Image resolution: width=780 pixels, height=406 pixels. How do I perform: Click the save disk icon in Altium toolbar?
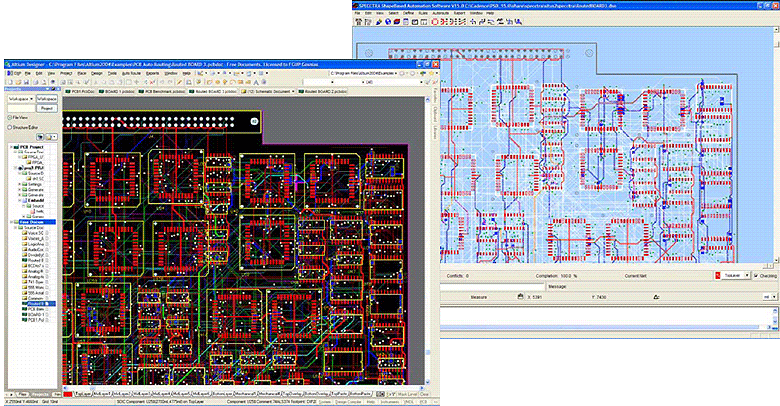pyautogui.click(x=26, y=82)
